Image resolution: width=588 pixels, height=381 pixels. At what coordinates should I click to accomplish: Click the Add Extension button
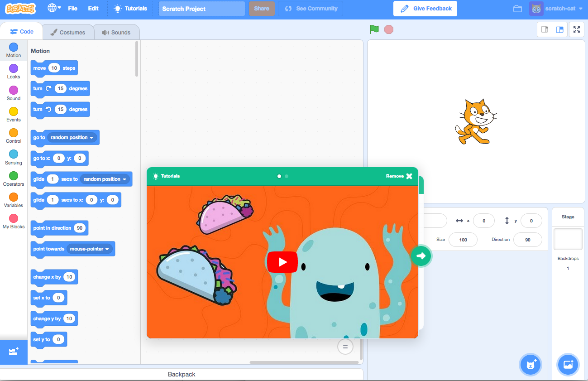(14, 352)
